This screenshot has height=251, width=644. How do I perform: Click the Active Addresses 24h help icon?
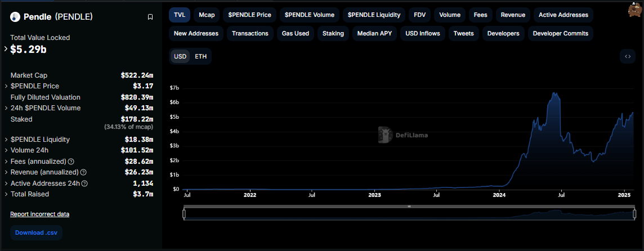tap(84, 183)
